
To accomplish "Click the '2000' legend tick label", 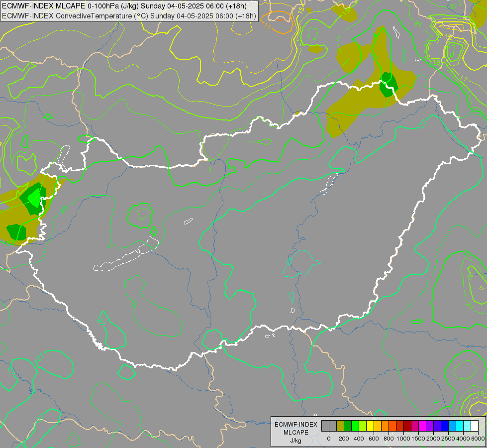I will pos(433,439).
